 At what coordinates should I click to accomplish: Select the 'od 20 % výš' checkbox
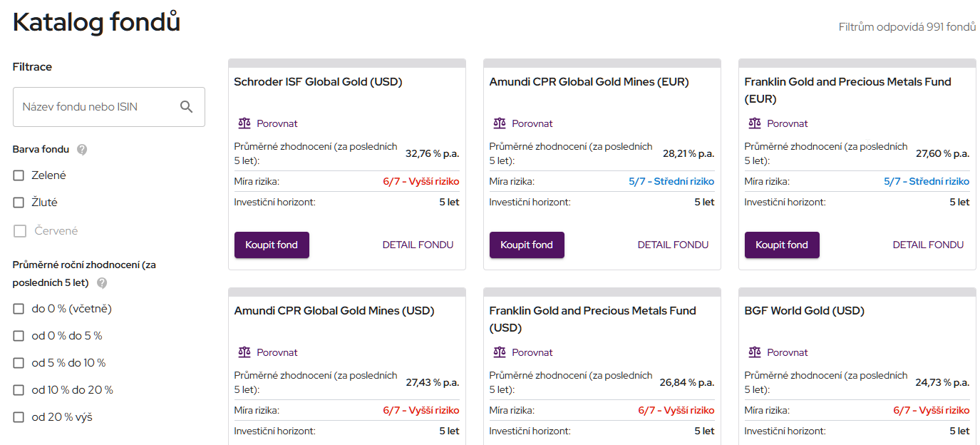click(x=19, y=417)
